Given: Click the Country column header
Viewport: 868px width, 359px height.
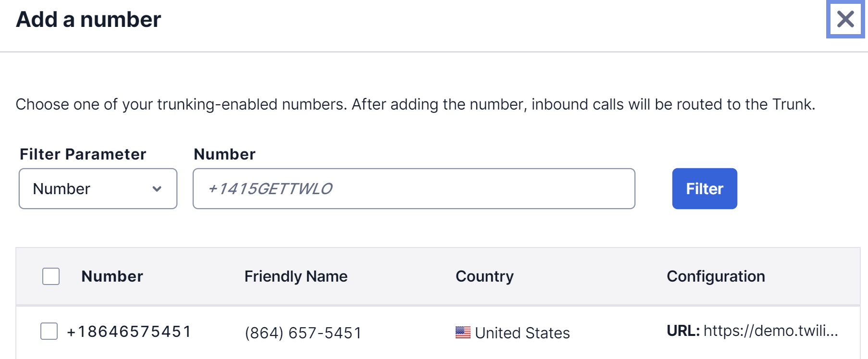Looking at the screenshot, I should coord(484,276).
